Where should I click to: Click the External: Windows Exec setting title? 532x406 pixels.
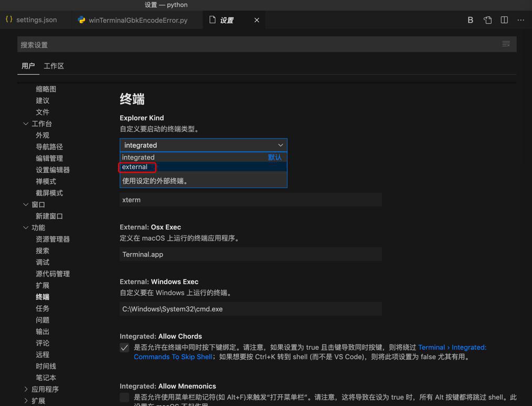point(159,282)
